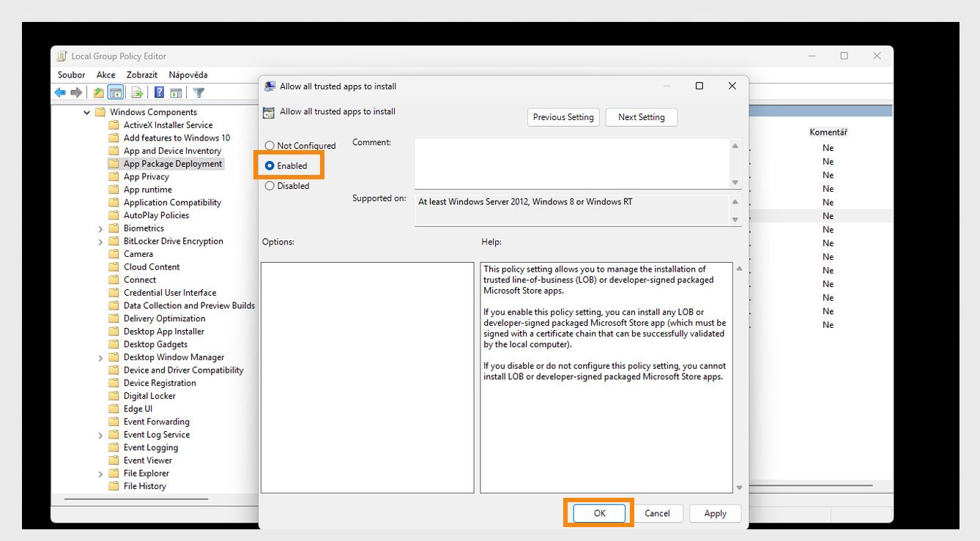Viewport: 980px width, 541px height.
Task: Expand the Event Log Service node
Action: tap(100, 435)
